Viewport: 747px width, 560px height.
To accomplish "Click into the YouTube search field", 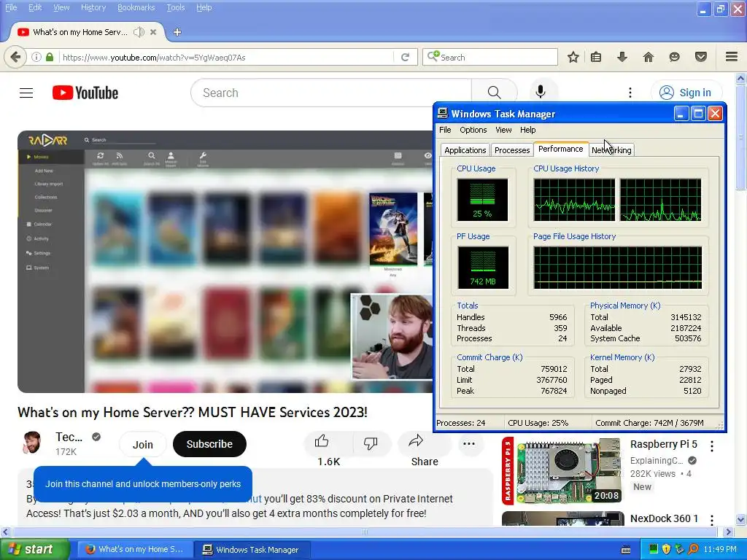I will pyautogui.click(x=331, y=93).
